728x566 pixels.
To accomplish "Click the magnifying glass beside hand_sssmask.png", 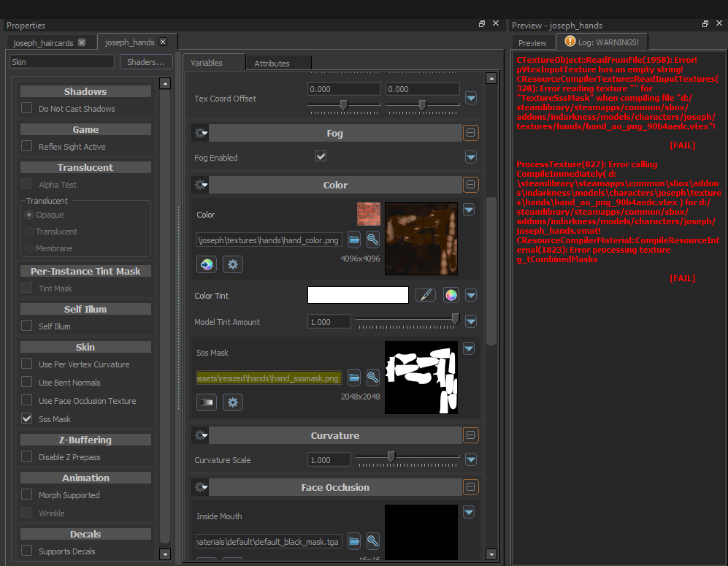I will tap(372, 378).
